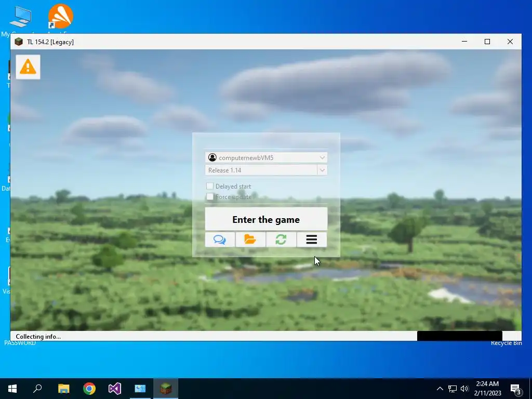Image resolution: width=532 pixels, height=399 pixels.
Task: Open Visual Studio from the taskbar
Action: [115, 389]
